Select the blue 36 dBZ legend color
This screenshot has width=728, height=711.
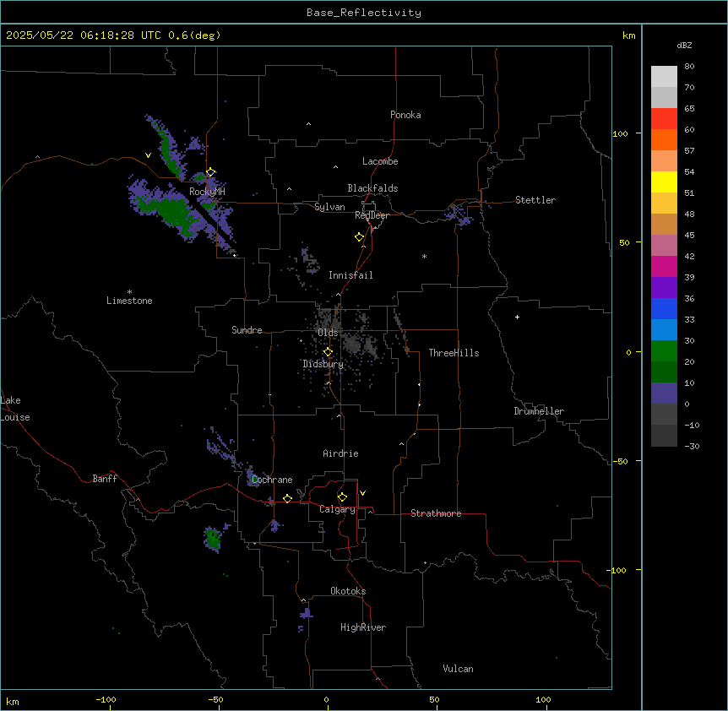(664, 308)
